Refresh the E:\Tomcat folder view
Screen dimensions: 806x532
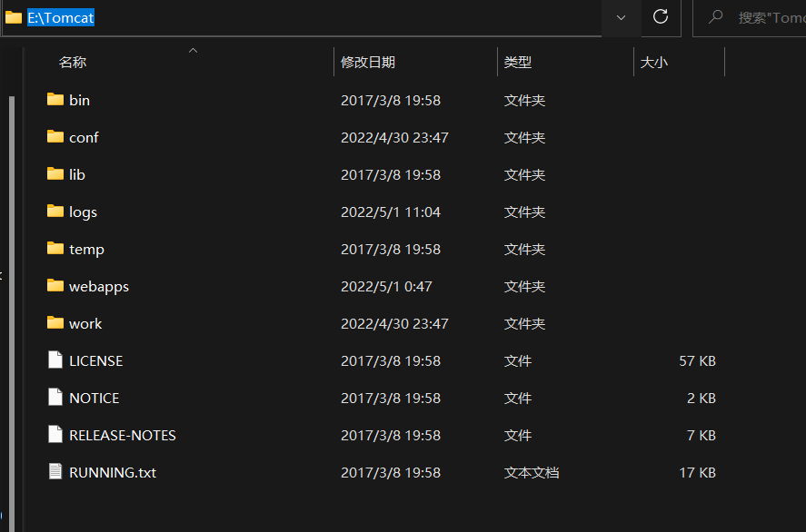pos(661,17)
